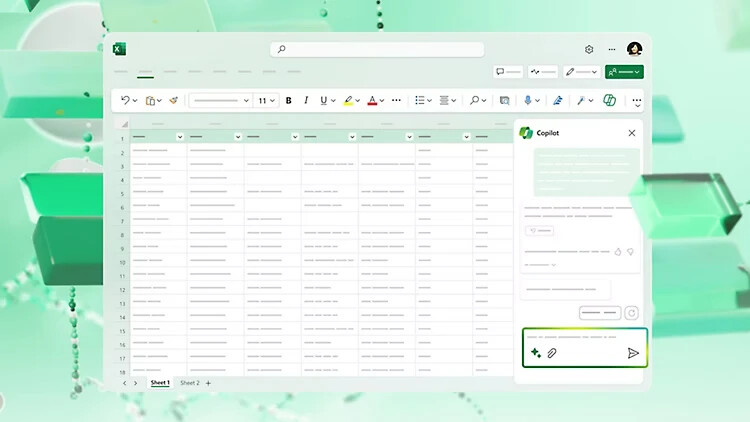
Task: Select the Format Painter tool
Action: (173, 100)
